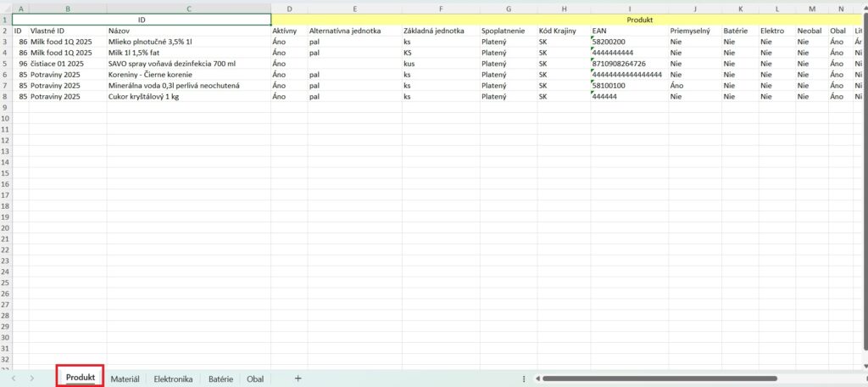
Task: Select the yellow Produkt merged header cell
Action: pyautogui.click(x=568, y=20)
